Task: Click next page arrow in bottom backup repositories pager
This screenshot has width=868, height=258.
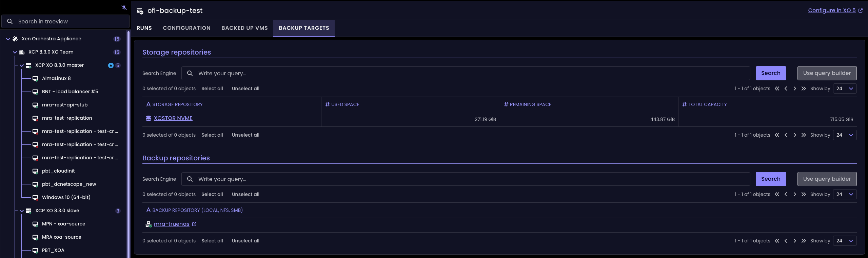Action: point(794,241)
